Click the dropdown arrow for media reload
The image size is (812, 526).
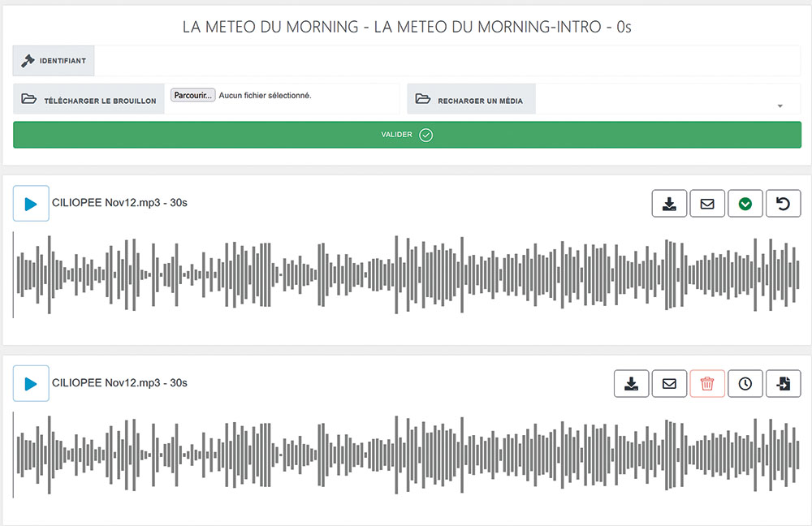point(780,106)
